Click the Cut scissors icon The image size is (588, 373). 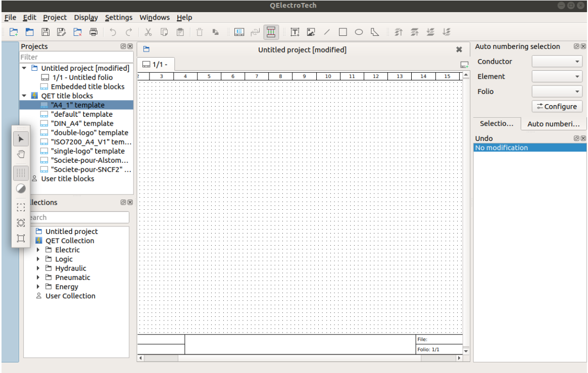(148, 32)
